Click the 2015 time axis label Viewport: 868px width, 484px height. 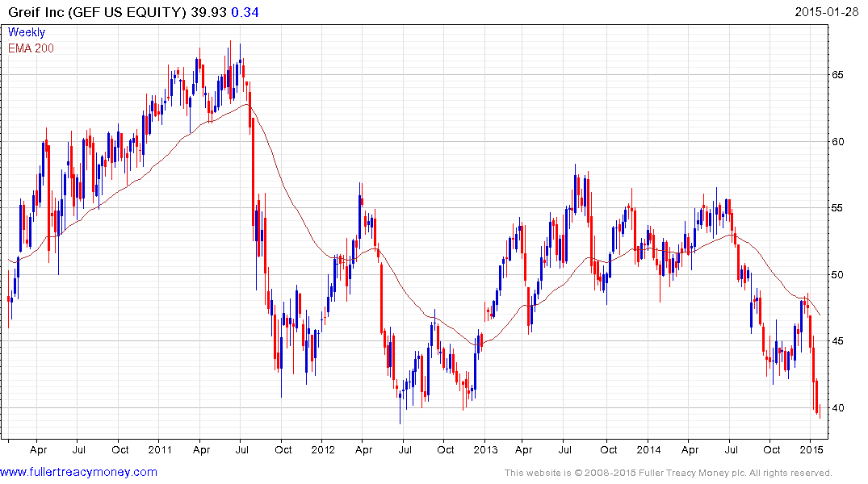click(x=811, y=449)
